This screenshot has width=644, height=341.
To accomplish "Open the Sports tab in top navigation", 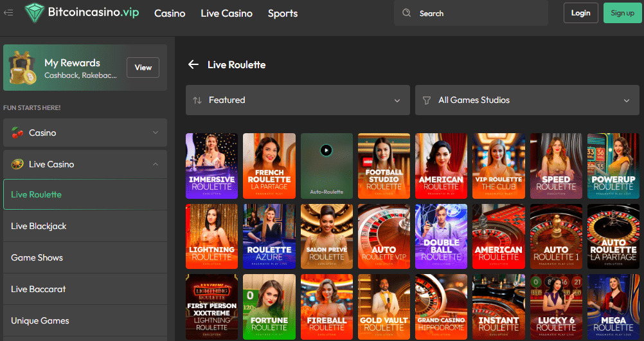I will click(x=283, y=13).
